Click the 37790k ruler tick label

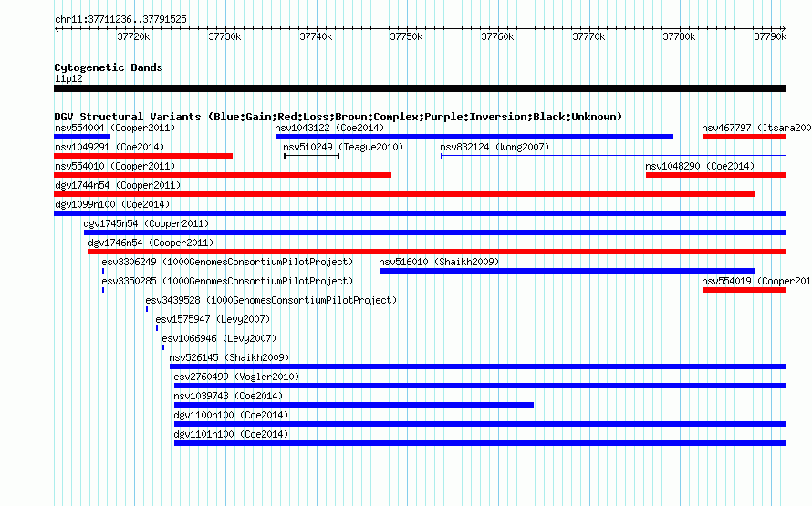(x=770, y=36)
